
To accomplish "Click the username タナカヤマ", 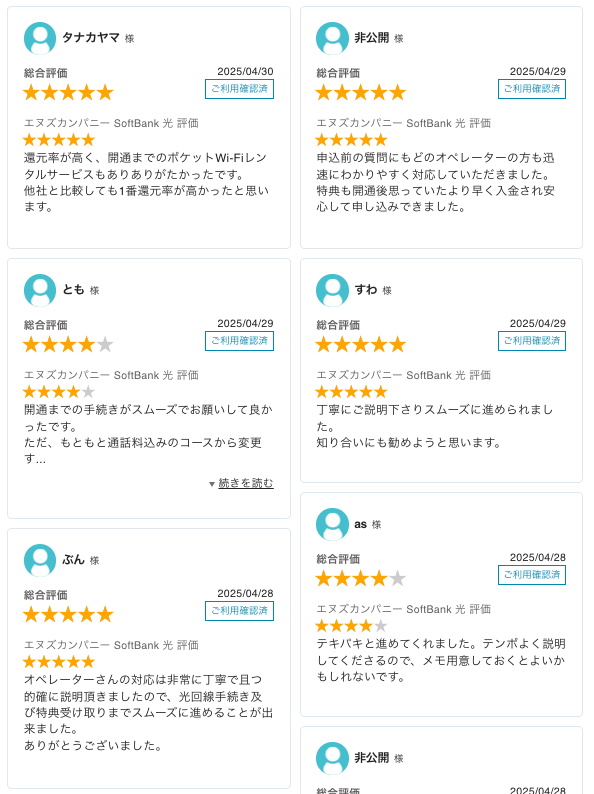I will [x=91, y=37].
